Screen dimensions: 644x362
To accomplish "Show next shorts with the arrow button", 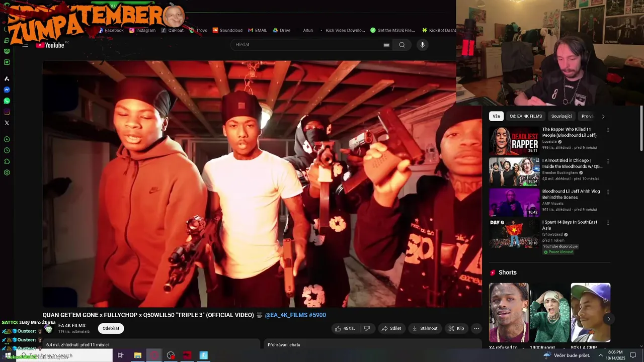I will 609,319.
